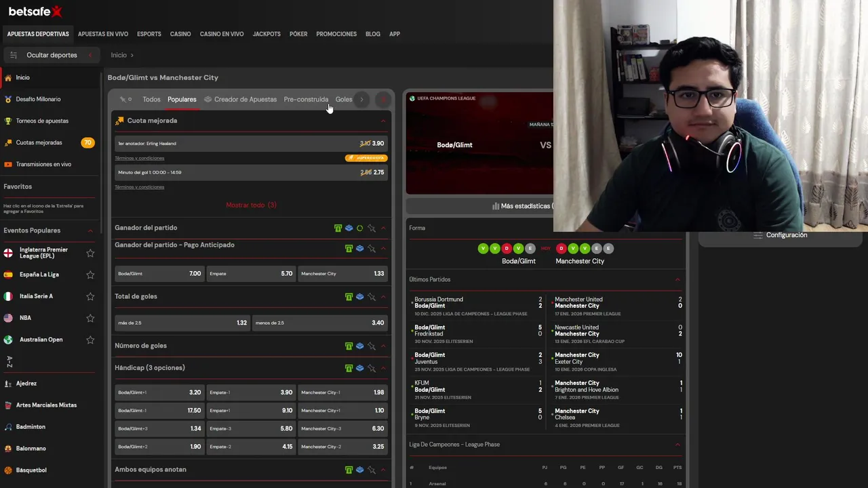Select USA flag for NBA

tap(8, 318)
